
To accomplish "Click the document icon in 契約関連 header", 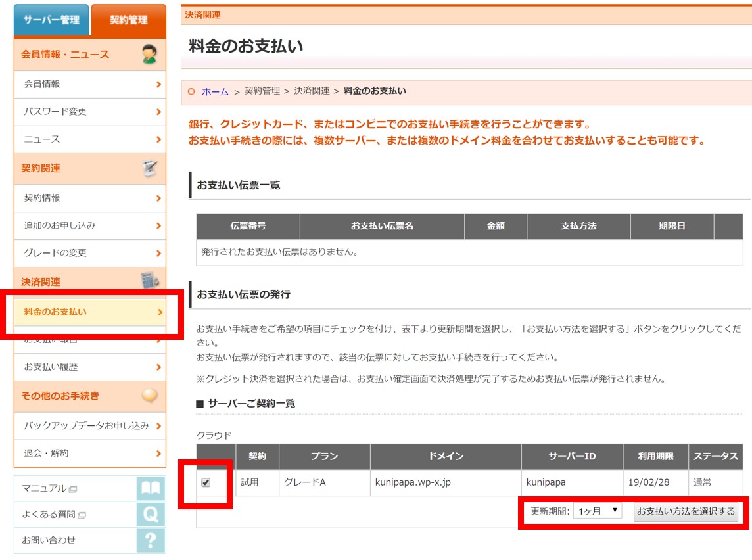I will (x=150, y=168).
